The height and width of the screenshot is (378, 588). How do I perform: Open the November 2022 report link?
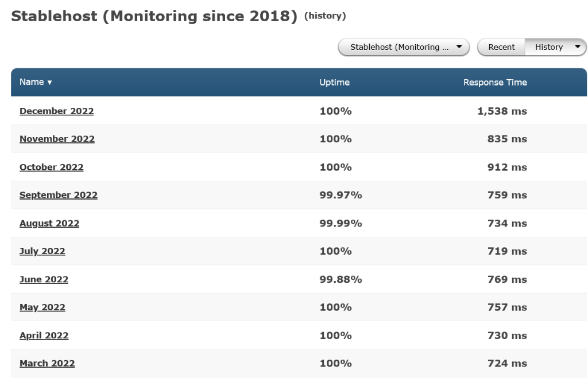(57, 139)
